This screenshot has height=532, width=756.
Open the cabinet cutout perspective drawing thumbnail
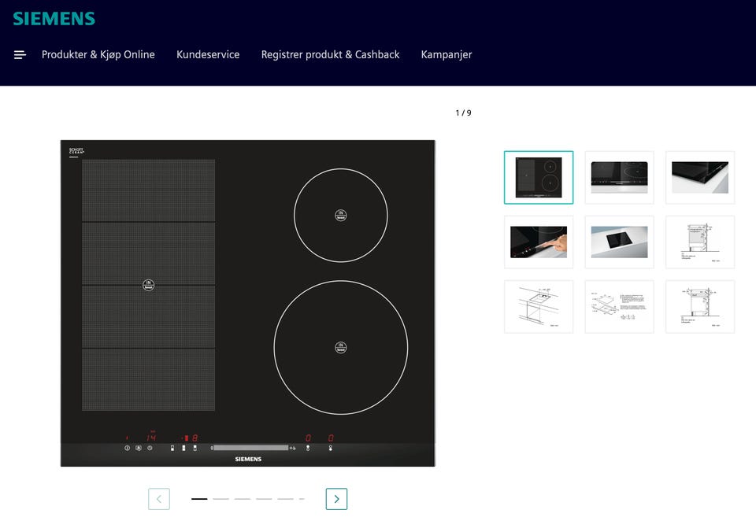point(539,306)
